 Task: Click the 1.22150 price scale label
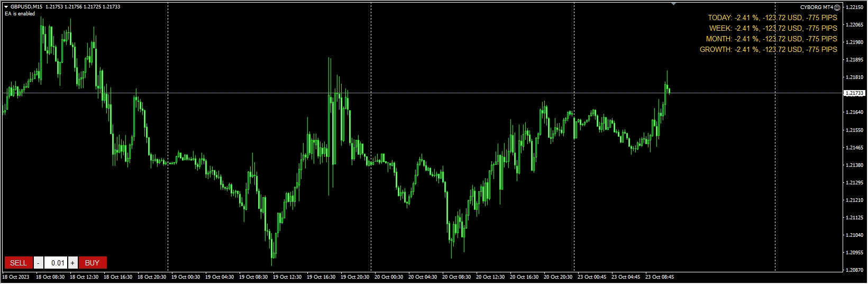(855, 7)
